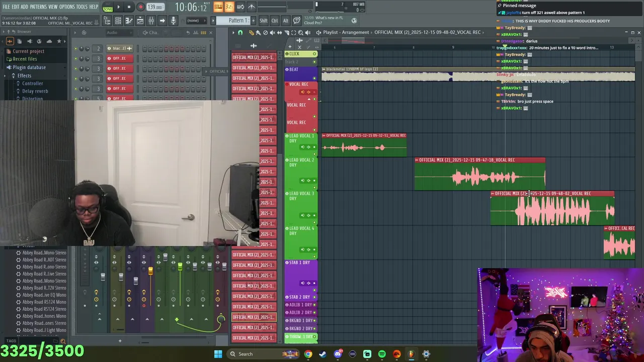Screen dimensions: 644x362
Task: Mute the blac..2) channel green light
Action: 75,49
